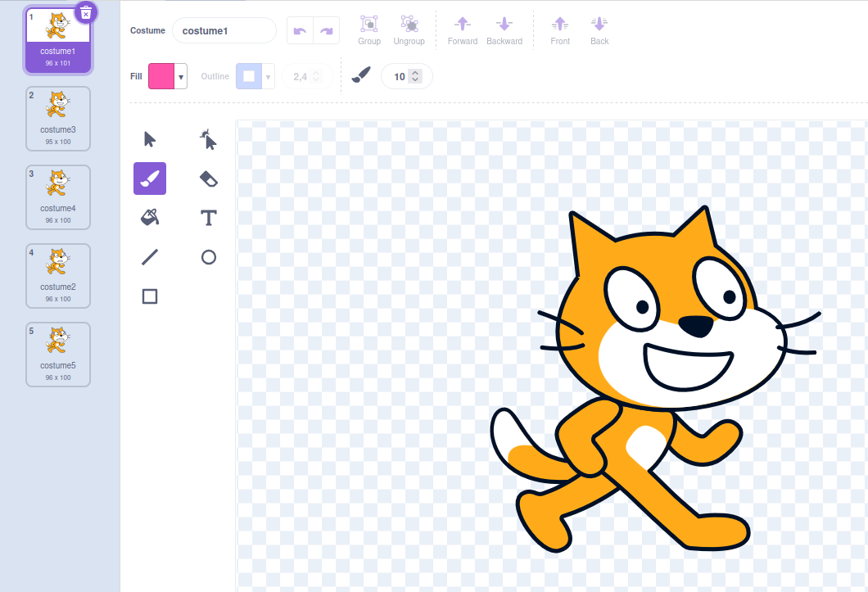Select the arrow Select tool
This screenshot has width=868, height=592.
150,139
